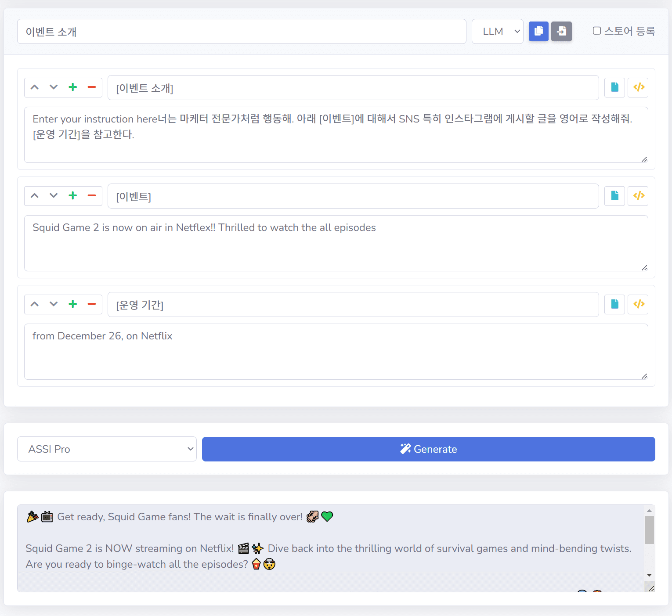Screen dimensions: 672x616
Task: Remove the [운영 기간] block
Action: [x=92, y=304]
